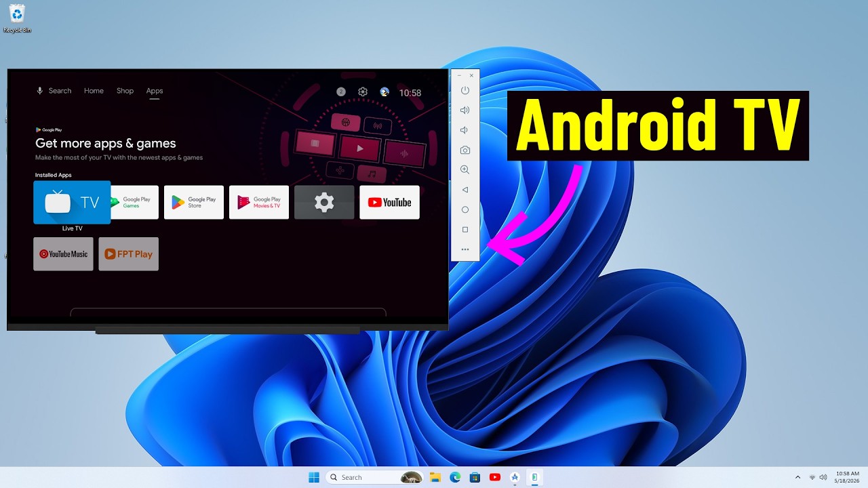The height and width of the screenshot is (488, 868).
Task: Open recents with the emulator square Overview icon
Action: pyautogui.click(x=465, y=230)
